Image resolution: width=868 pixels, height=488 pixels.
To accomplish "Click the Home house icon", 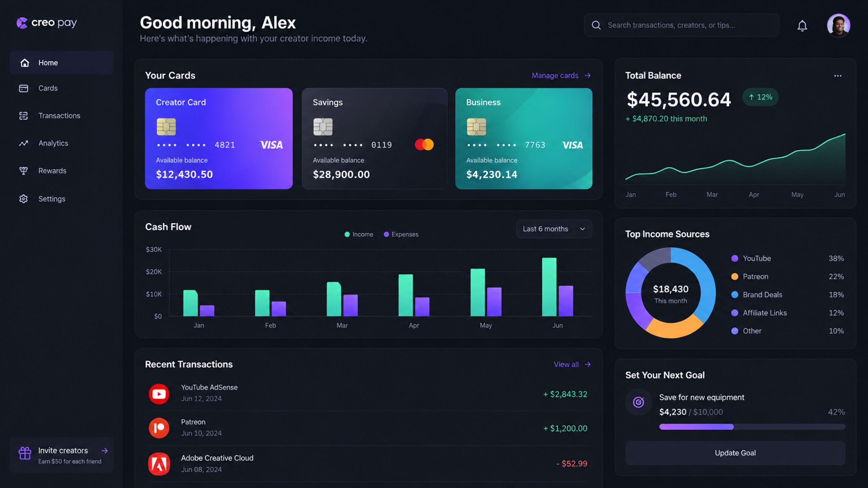I will [x=24, y=63].
